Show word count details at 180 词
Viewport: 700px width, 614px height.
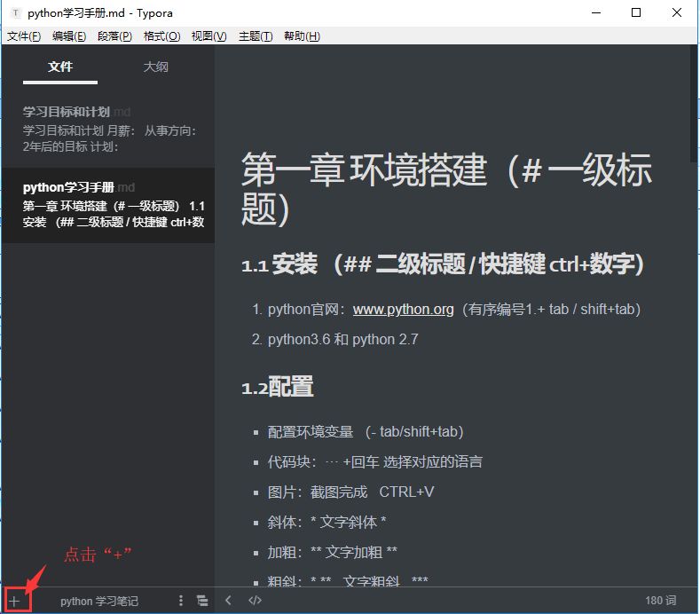(660, 601)
